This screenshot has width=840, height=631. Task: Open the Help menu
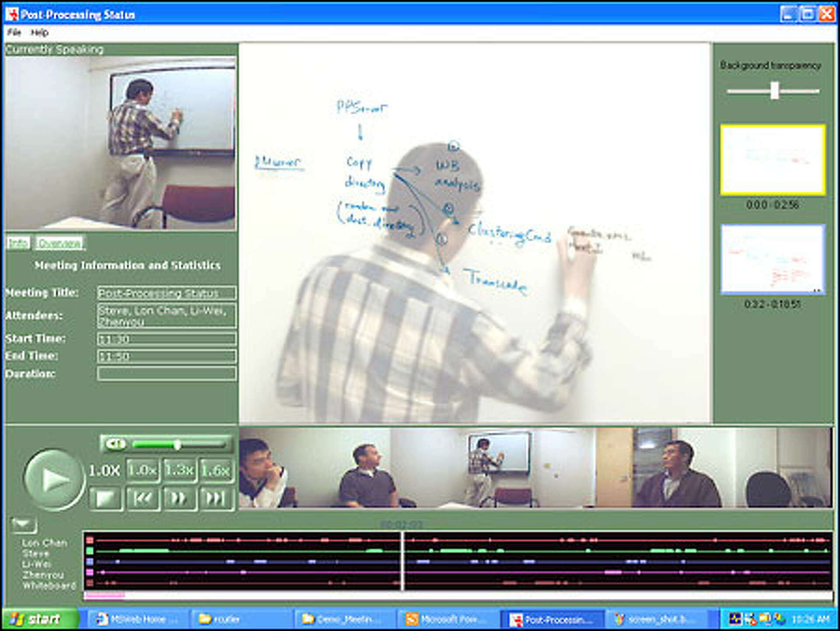39,33
